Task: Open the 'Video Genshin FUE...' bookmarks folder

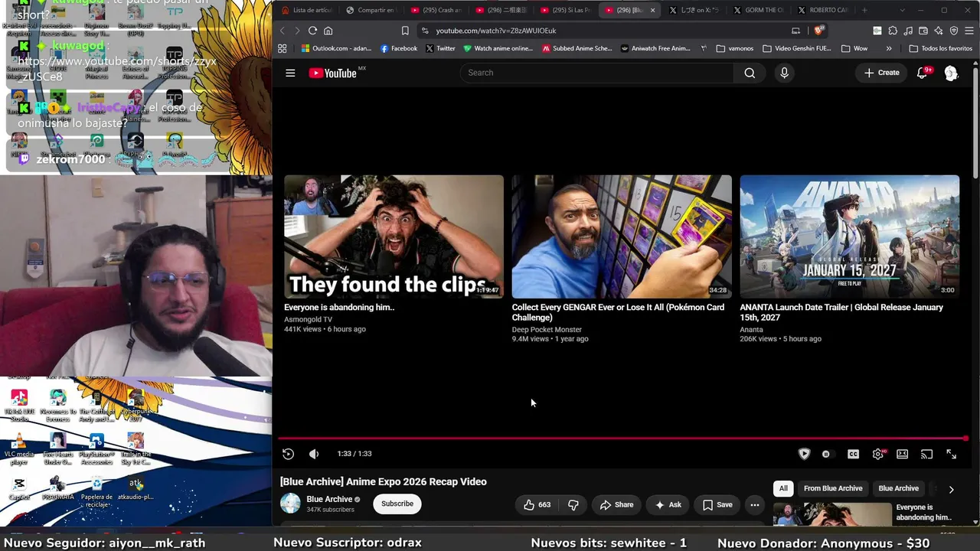Action: click(797, 48)
